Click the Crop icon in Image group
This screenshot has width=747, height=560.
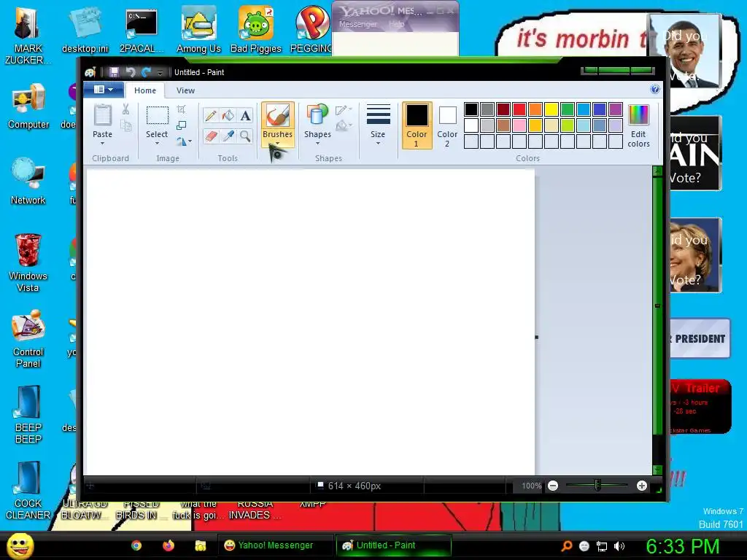point(182,109)
